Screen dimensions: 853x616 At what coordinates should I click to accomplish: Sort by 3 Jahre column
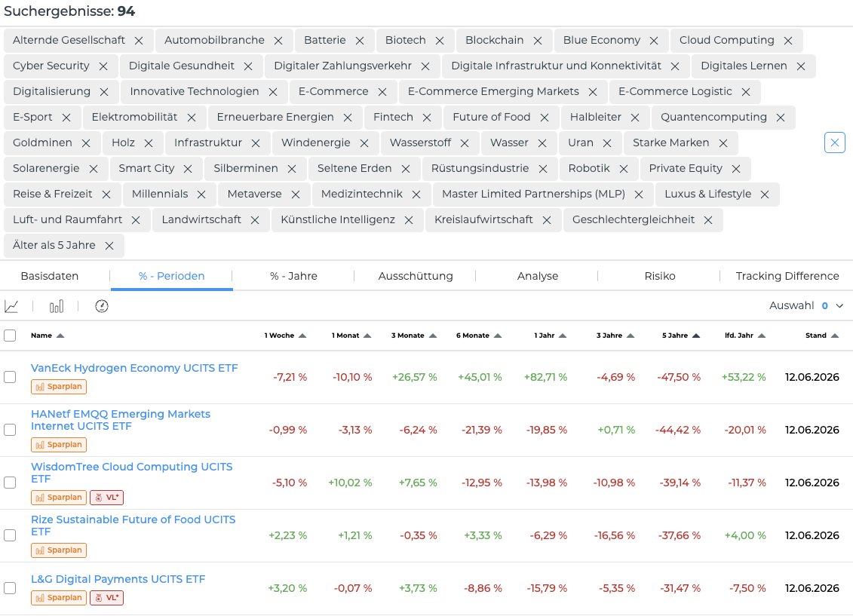[x=615, y=336]
